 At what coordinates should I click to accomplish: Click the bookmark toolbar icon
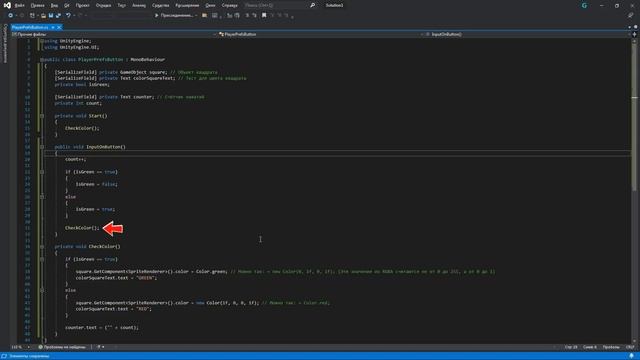(264, 16)
